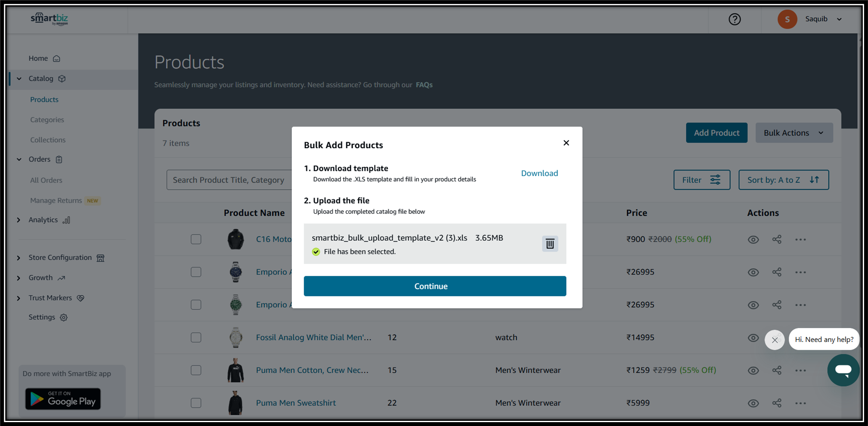This screenshot has width=868, height=426.
Task: Toggle eye visibility for ₹1259 Puma row
Action: (x=753, y=370)
